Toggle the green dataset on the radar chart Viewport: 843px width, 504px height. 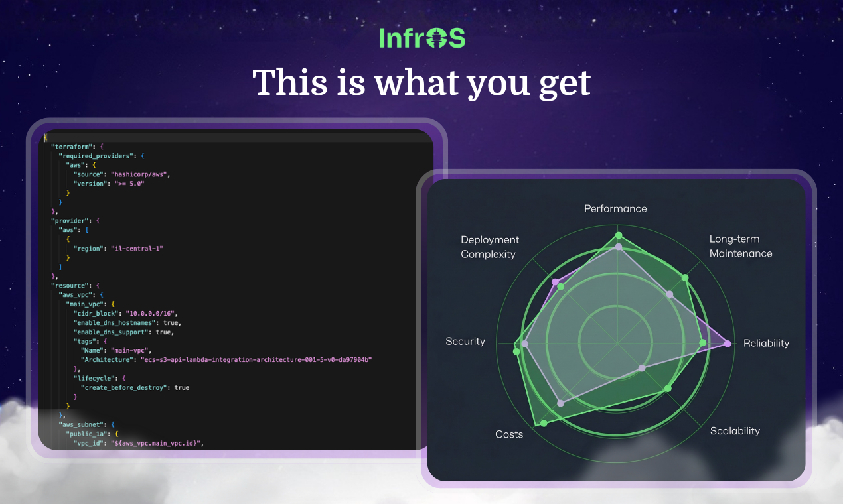619,235
